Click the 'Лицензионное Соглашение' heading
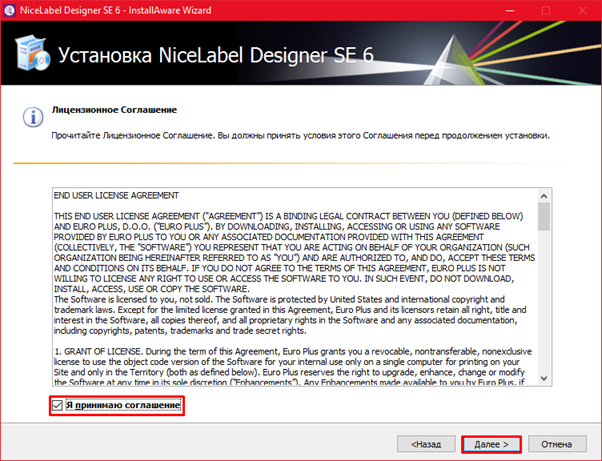Screen dimensions: 602x461 (x=114, y=110)
